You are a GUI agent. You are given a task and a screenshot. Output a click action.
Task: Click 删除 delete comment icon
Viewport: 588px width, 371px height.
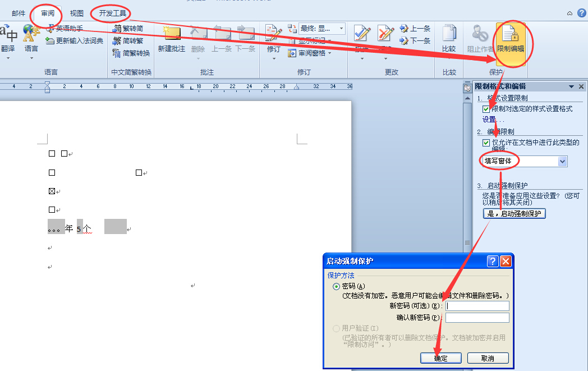(197, 34)
